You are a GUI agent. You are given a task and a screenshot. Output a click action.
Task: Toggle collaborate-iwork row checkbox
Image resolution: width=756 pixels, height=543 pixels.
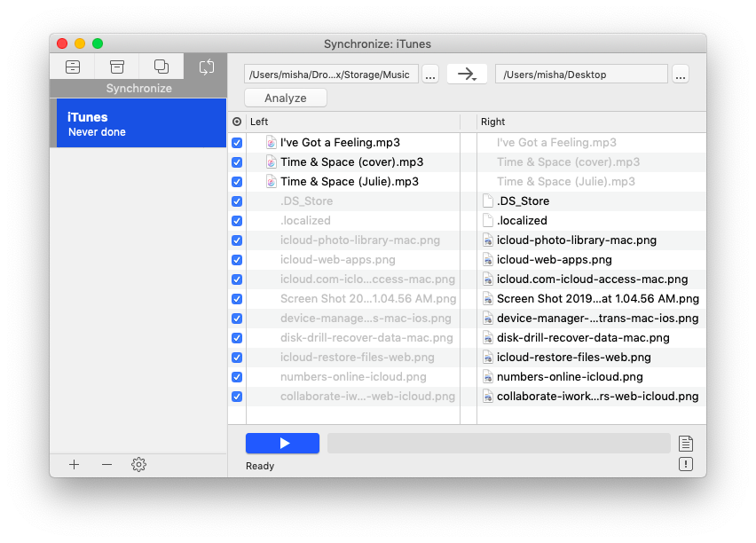(237, 397)
